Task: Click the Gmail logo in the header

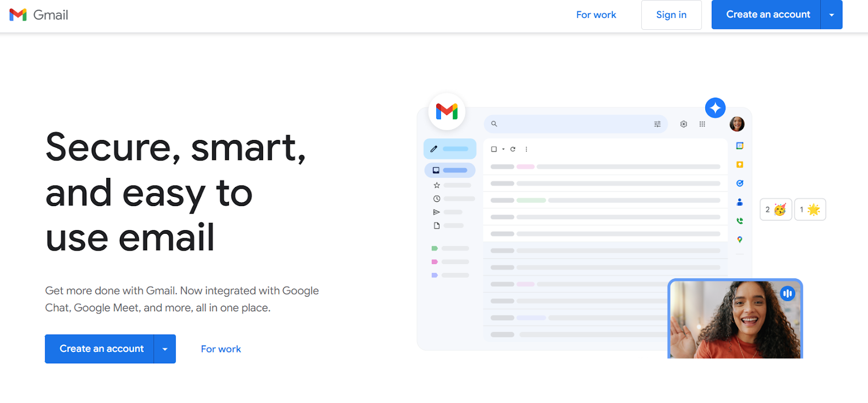Action: [39, 15]
